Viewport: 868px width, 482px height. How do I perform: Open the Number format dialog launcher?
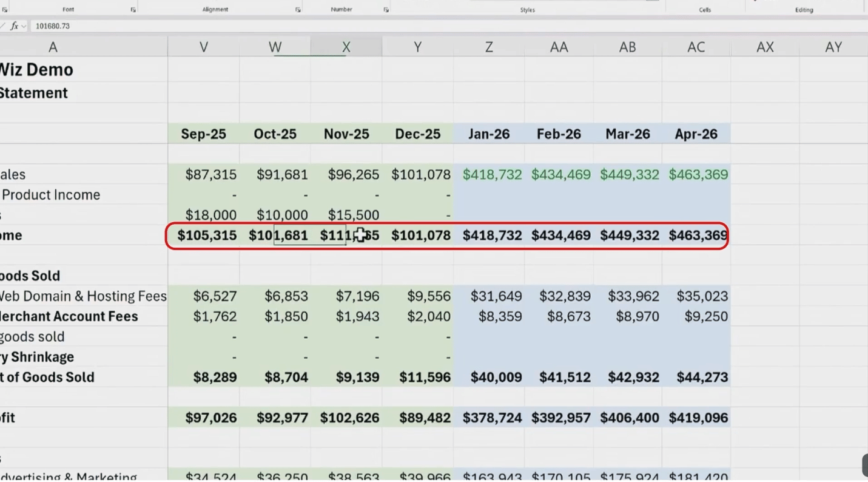click(386, 10)
